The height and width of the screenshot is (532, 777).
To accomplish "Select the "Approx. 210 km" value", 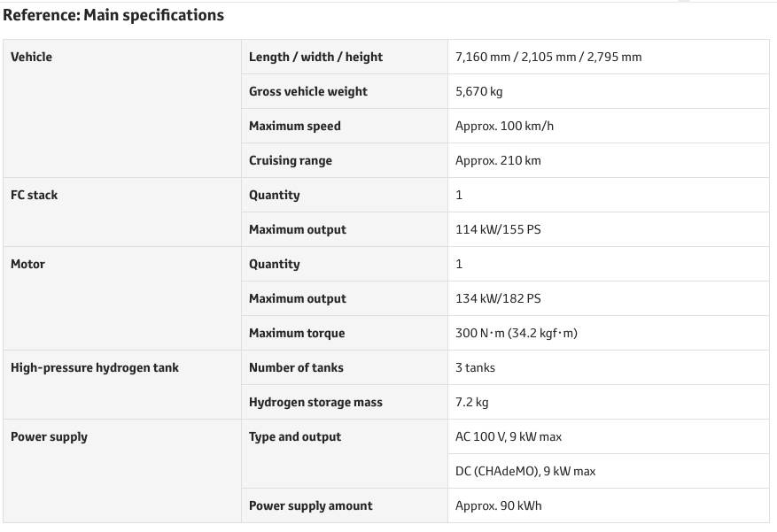I will tap(498, 160).
